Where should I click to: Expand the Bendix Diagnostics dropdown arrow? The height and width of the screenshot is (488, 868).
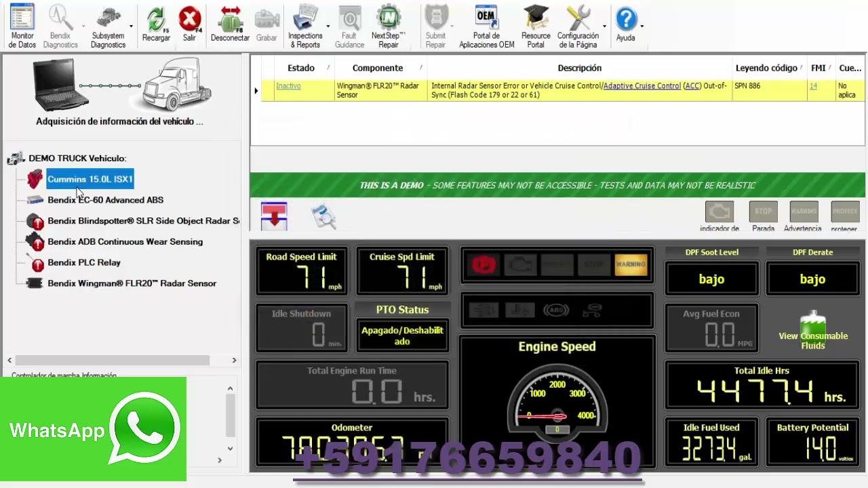pyautogui.click(x=83, y=27)
